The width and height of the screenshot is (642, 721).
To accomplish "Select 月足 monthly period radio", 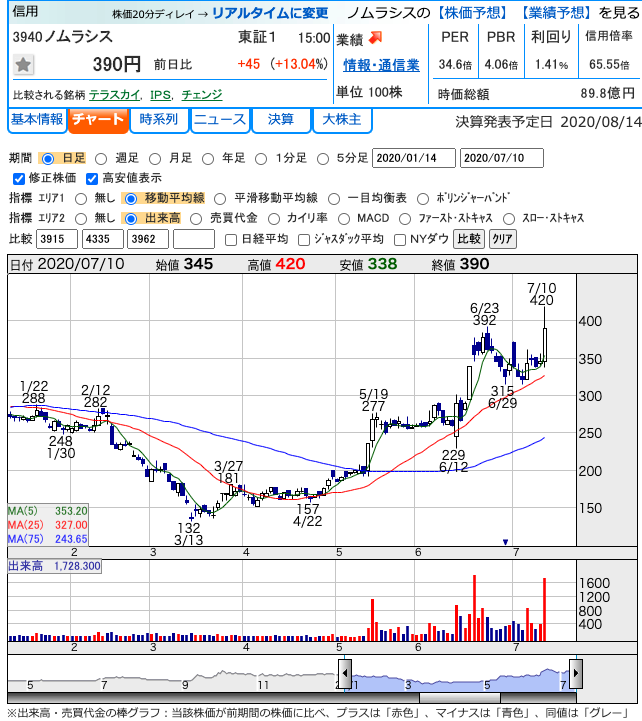I will coord(155,159).
